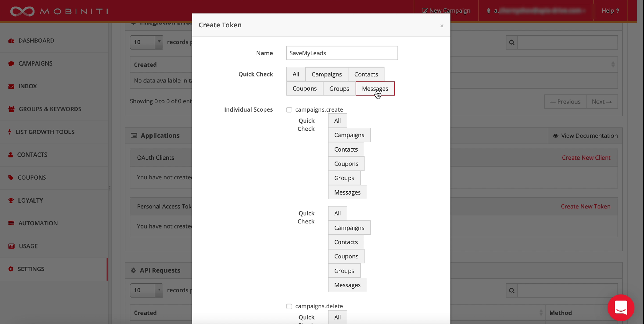Click Create New Client link
The height and width of the screenshot is (324, 644).
click(x=586, y=158)
